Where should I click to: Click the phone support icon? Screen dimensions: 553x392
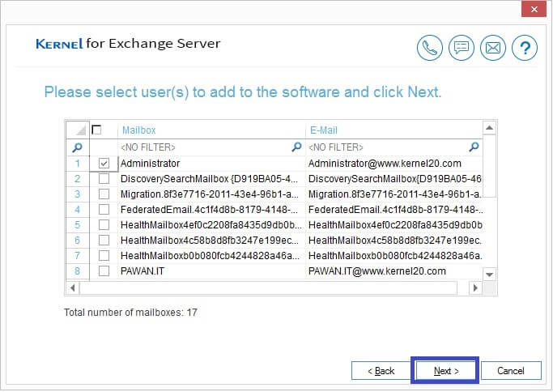[x=429, y=48]
